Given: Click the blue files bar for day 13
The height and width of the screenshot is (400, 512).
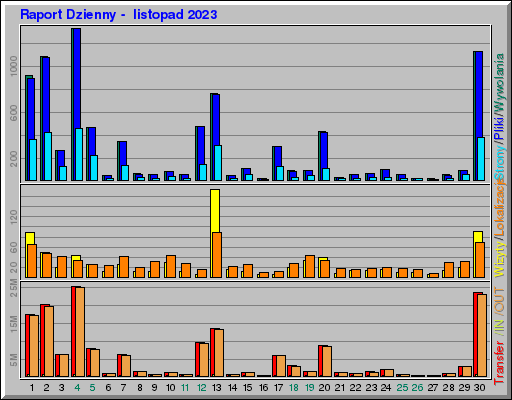Looking at the screenshot, I should [216, 120].
